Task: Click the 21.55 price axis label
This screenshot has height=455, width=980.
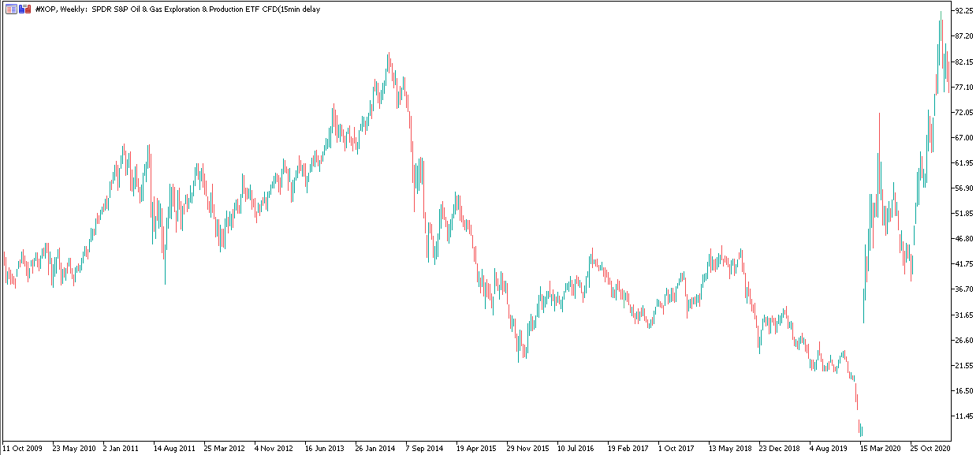Action: 965,365
